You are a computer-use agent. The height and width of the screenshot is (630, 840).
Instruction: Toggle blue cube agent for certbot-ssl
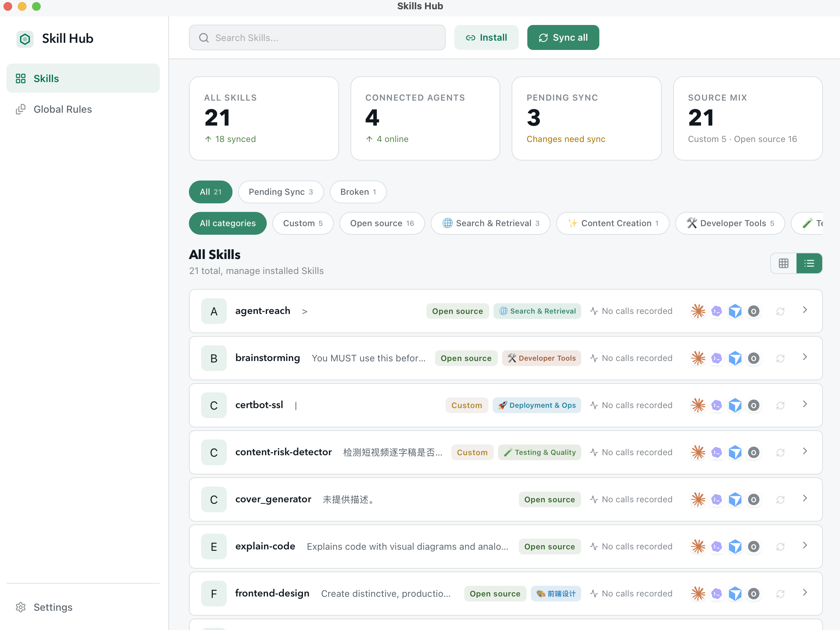pos(735,406)
